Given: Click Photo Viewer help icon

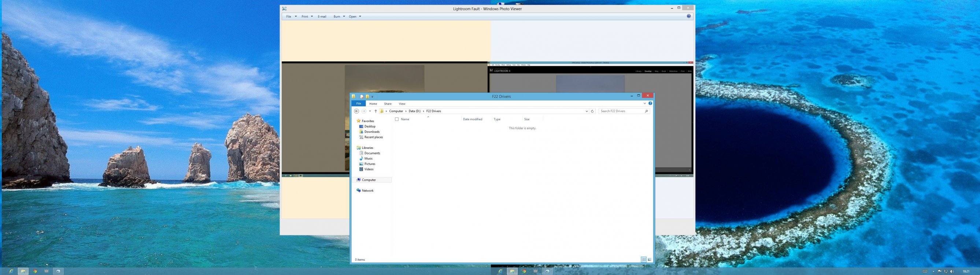Looking at the screenshot, I should 689,16.
